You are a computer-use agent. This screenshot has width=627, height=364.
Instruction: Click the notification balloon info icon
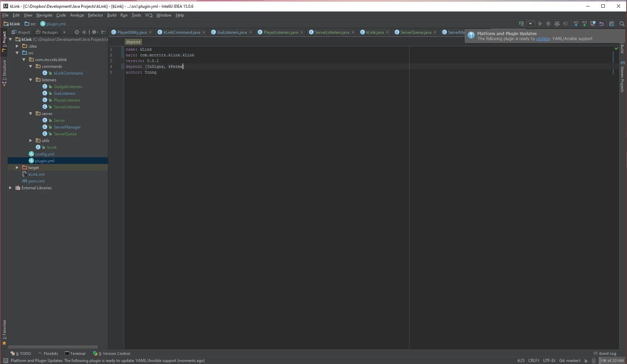click(x=471, y=35)
